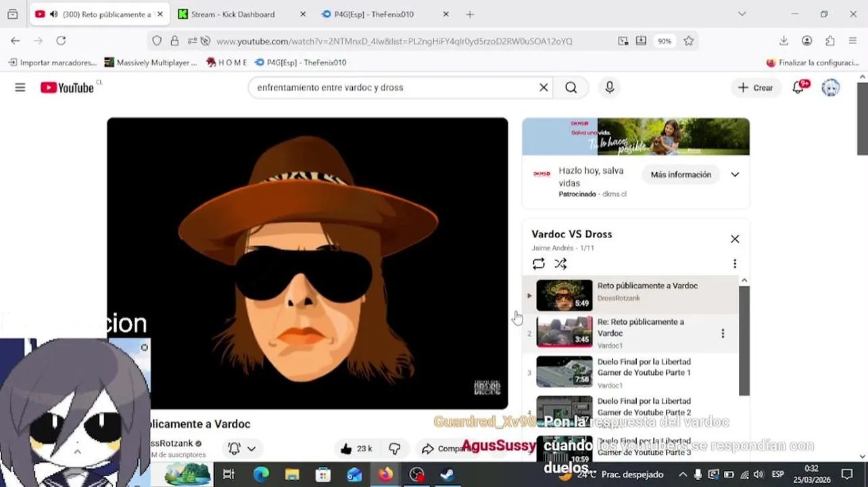Open the Firefox application menu
Viewport: 868px width, 487px height.
(x=852, y=41)
